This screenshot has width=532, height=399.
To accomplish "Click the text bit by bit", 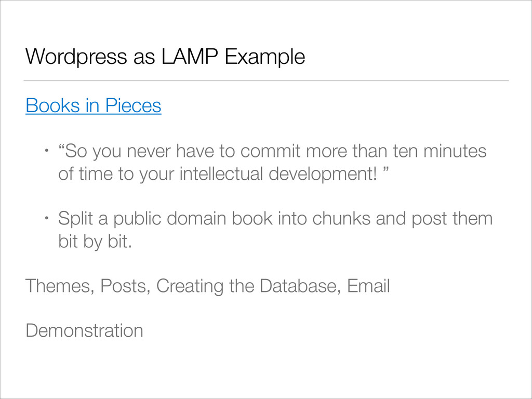I will tap(95, 242).
